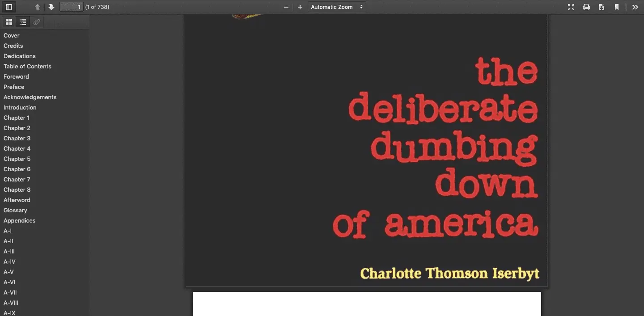Show document outline view
Viewport: 644px width, 316px height.
[23, 22]
